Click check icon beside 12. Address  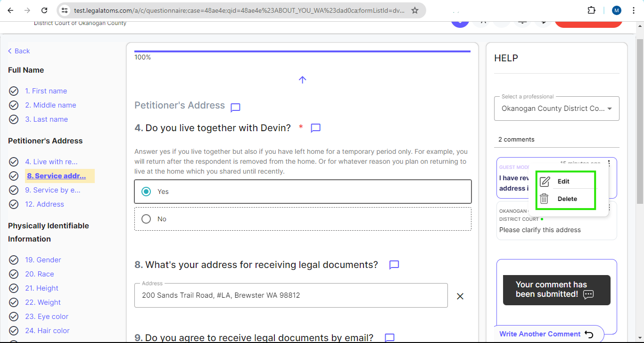[x=14, y=204]
